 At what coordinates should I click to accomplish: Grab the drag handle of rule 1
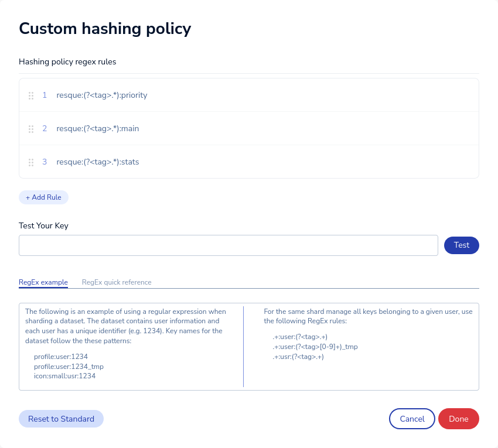pyautogui.click(x=31, y=95)
